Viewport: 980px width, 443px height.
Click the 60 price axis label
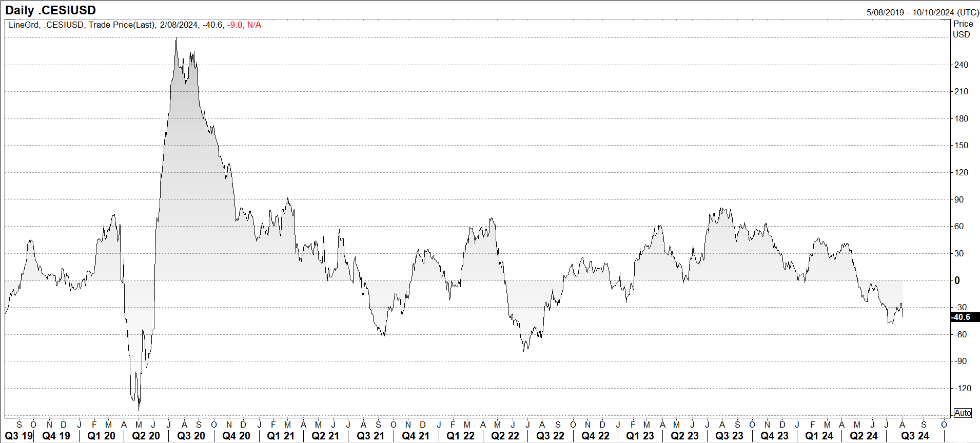coord(958,226)
